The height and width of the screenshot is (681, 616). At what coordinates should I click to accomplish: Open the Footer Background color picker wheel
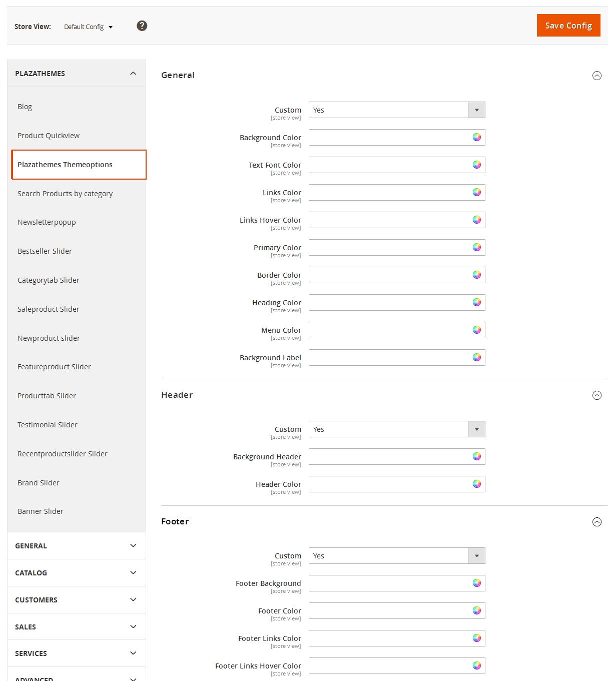[476, 583]
